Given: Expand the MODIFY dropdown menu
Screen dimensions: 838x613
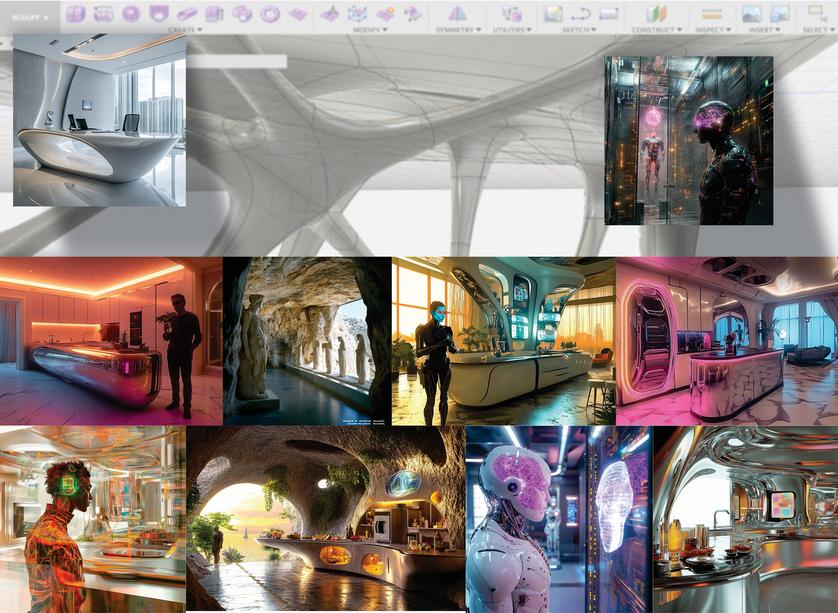Looking at the screenshot, I should (370, 30).
